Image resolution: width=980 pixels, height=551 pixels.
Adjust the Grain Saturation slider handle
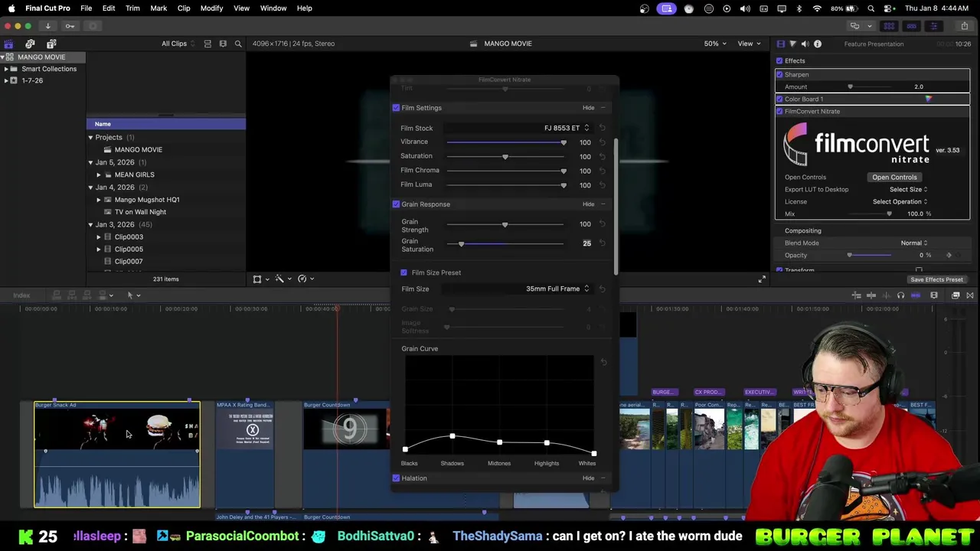(461, 244)
